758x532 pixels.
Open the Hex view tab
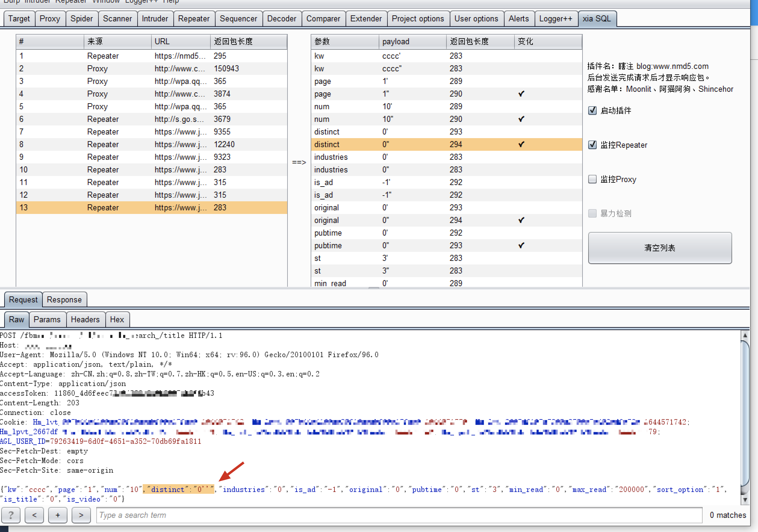[x=117, y=320]
